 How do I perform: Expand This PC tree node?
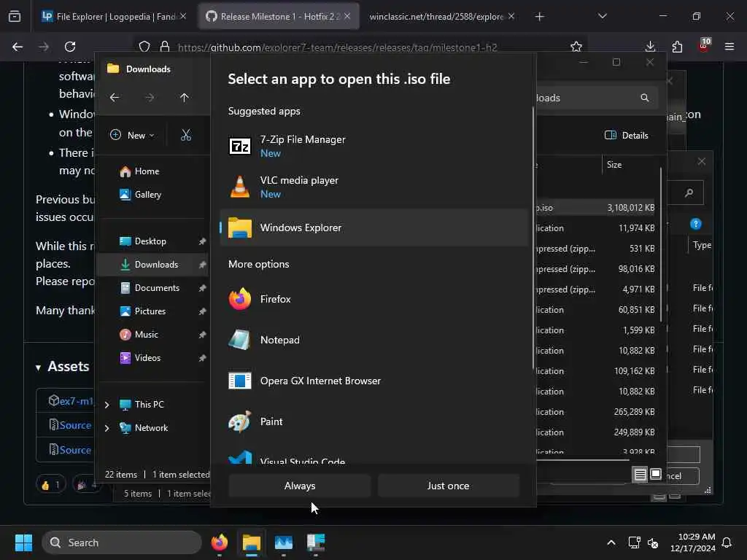coord(107,405)
